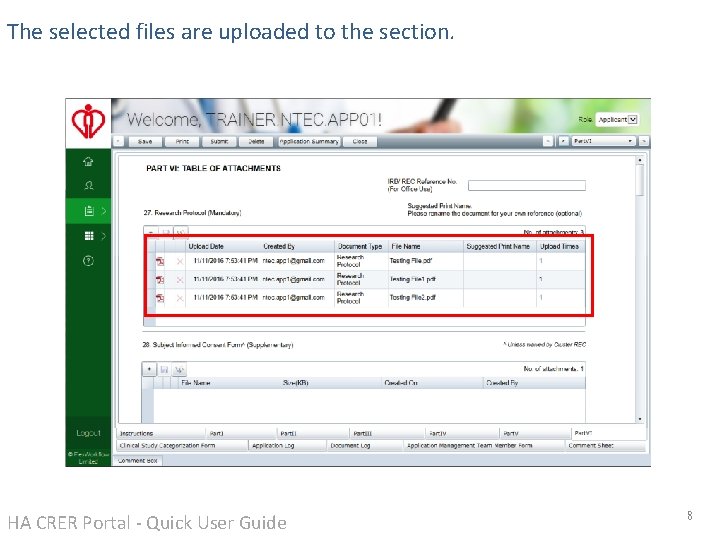This screenshot has width=720, height=540.
Task: Open PDF icon for Testing File.pdf
Action: (x=160, y=261)
